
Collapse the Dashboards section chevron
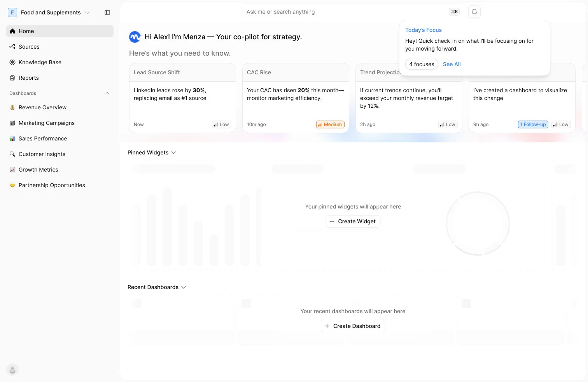[x=107, y=93]
